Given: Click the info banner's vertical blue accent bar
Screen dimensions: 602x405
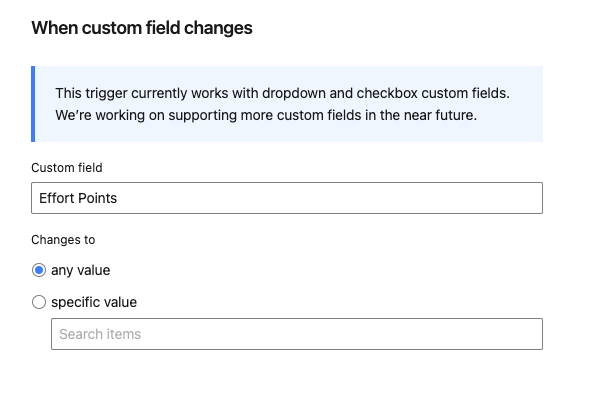Looking at the screenshot, I should pyautogui.click(x=33, y=104).
